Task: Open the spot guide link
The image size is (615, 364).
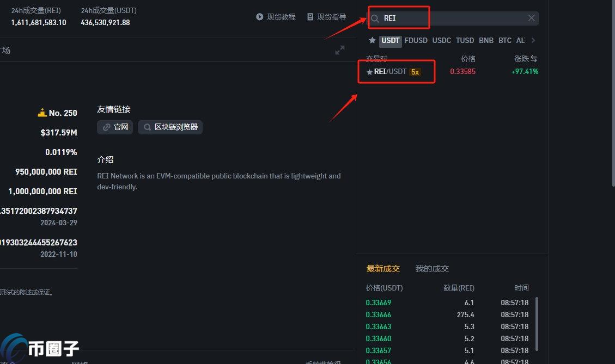Action: pyautogui.click(x=326, y=17)
